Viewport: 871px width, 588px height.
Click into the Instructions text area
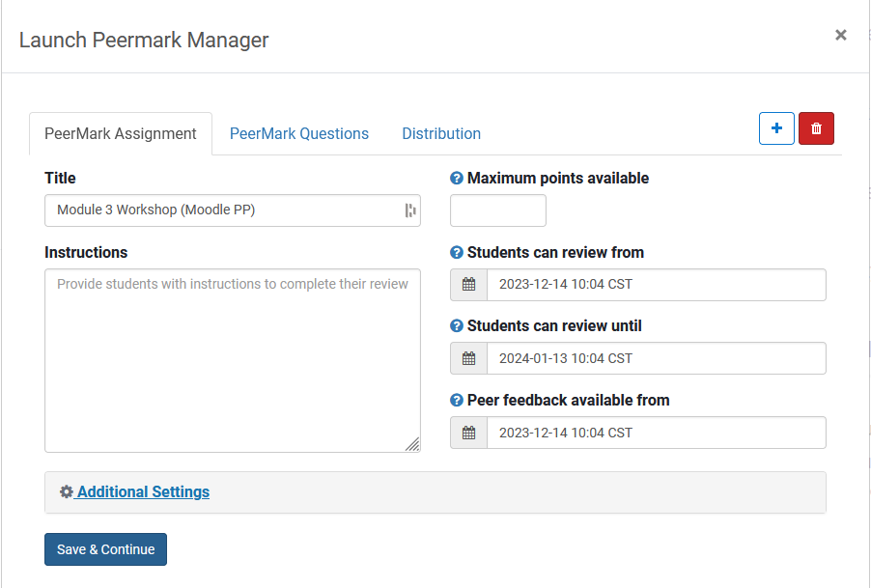(232, 361)
